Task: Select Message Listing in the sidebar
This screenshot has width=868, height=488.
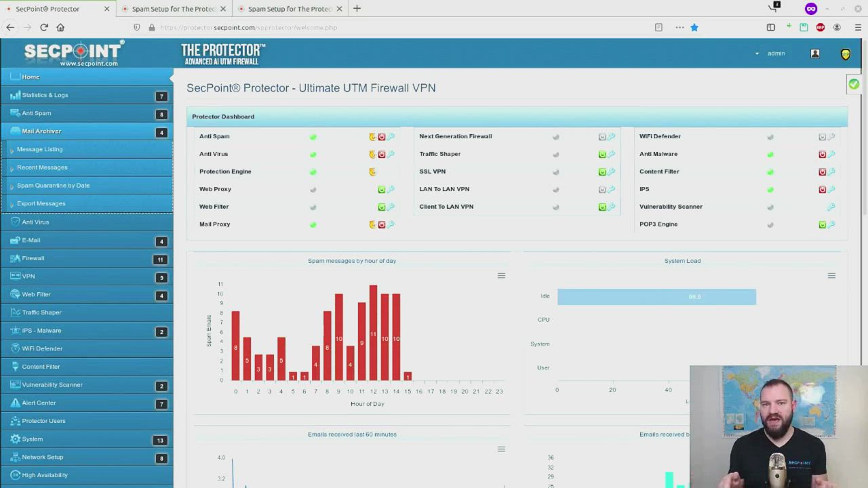Action: point(39,149)
